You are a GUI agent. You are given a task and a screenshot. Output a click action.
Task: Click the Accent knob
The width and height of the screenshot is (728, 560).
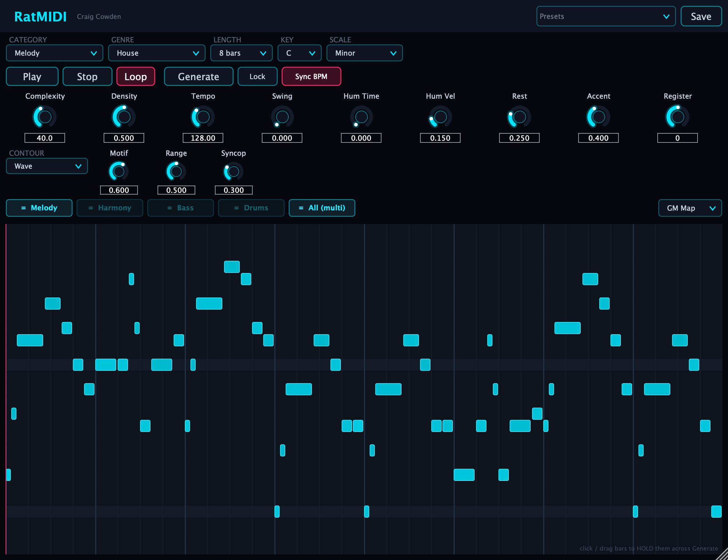[598, 117]
